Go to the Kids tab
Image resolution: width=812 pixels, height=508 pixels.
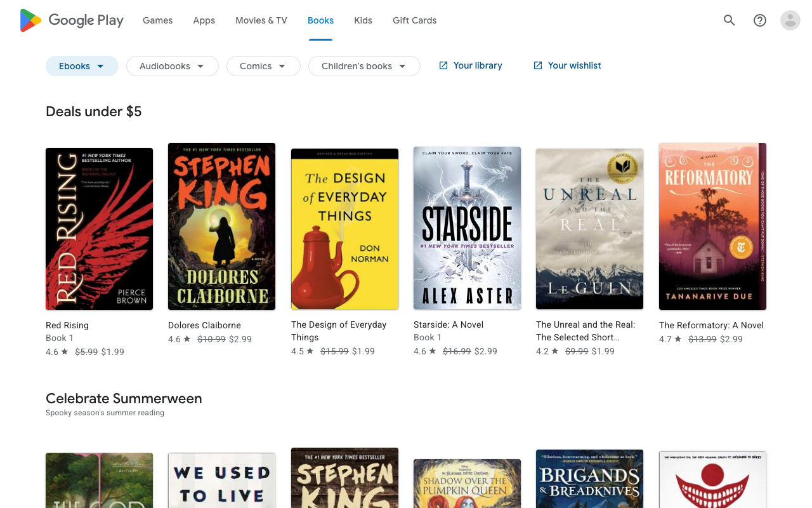(x=363, y=20)
